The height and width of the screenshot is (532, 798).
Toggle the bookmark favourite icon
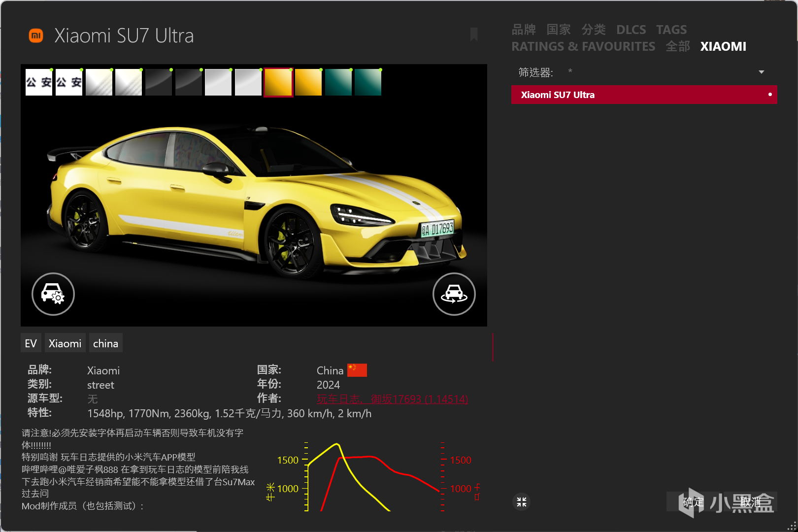point(474,34)
